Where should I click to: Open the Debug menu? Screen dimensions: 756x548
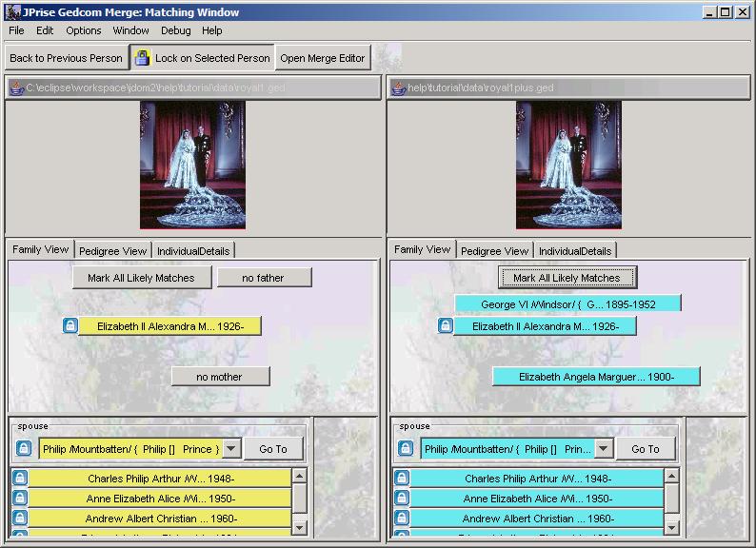[175, 30]
